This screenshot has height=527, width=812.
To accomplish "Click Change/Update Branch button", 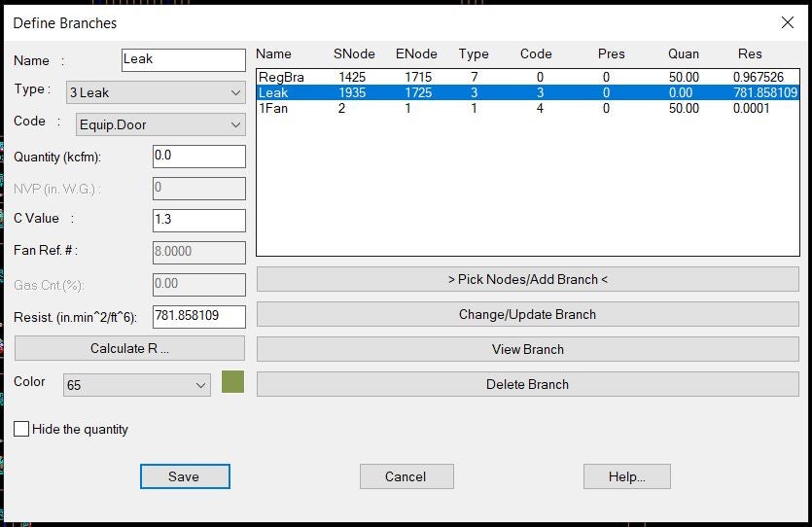I will click(x=528, y=314).
